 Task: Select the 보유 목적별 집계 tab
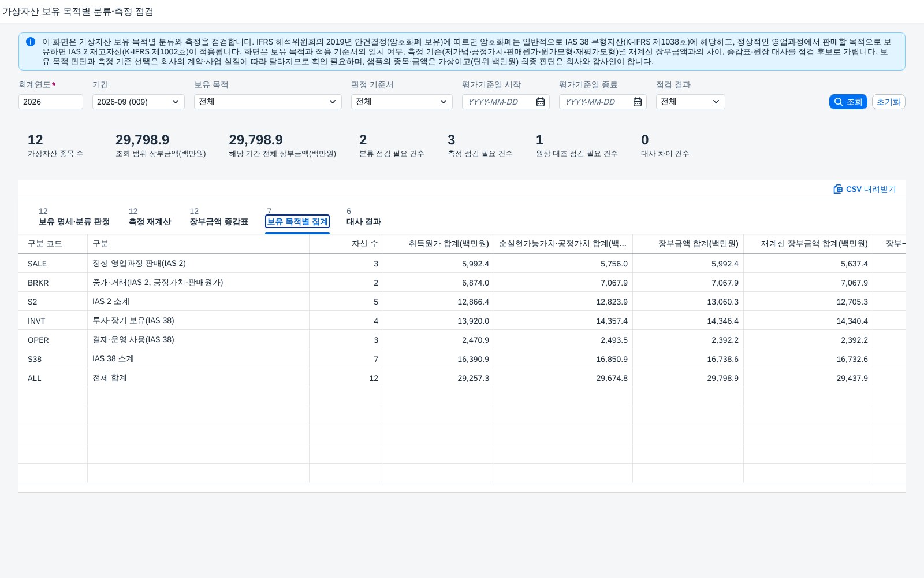297,221
